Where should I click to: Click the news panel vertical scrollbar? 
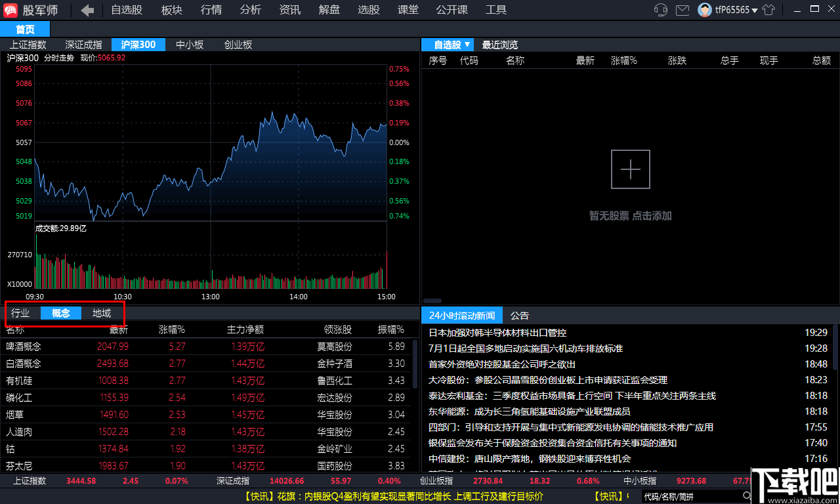tap(835, 348)
